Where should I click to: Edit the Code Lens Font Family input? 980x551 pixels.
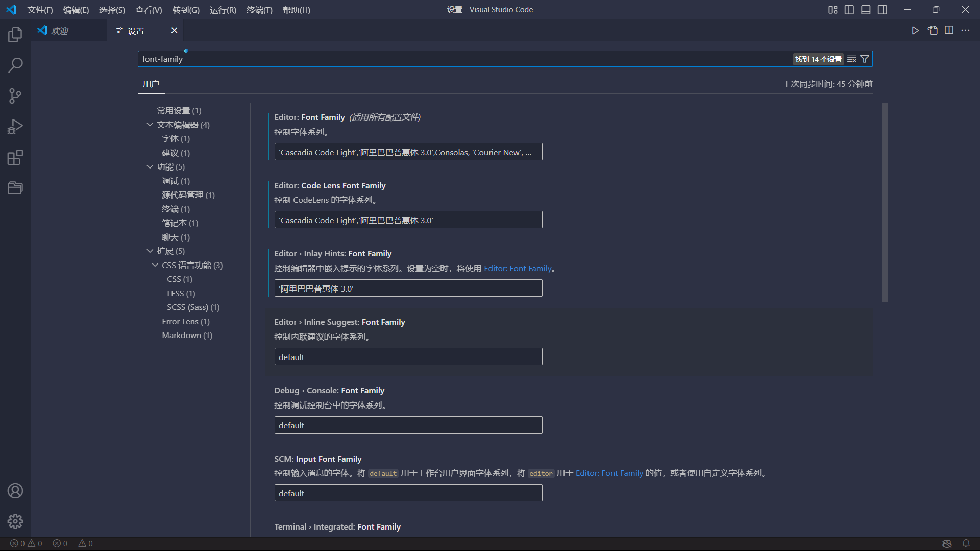(408, 220)
